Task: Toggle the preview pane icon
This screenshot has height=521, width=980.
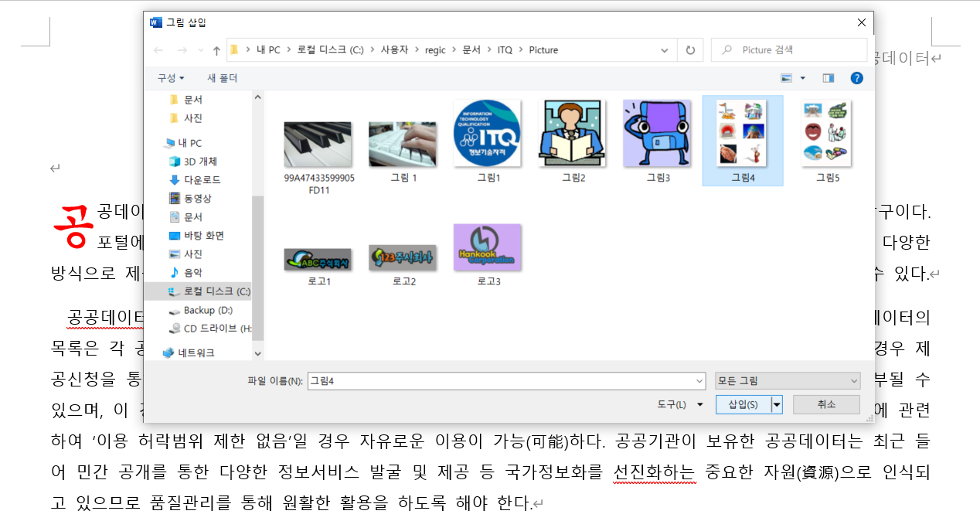Action: (829, 78)
